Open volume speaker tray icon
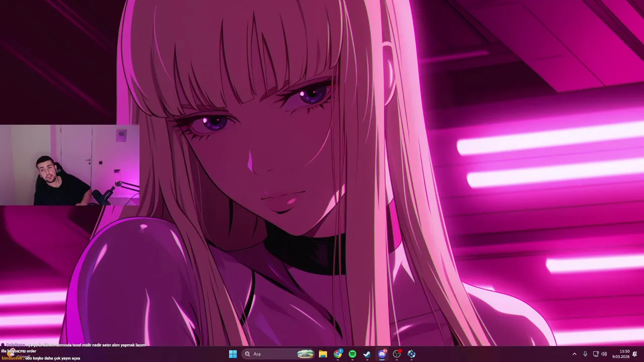 pos(604,354)
